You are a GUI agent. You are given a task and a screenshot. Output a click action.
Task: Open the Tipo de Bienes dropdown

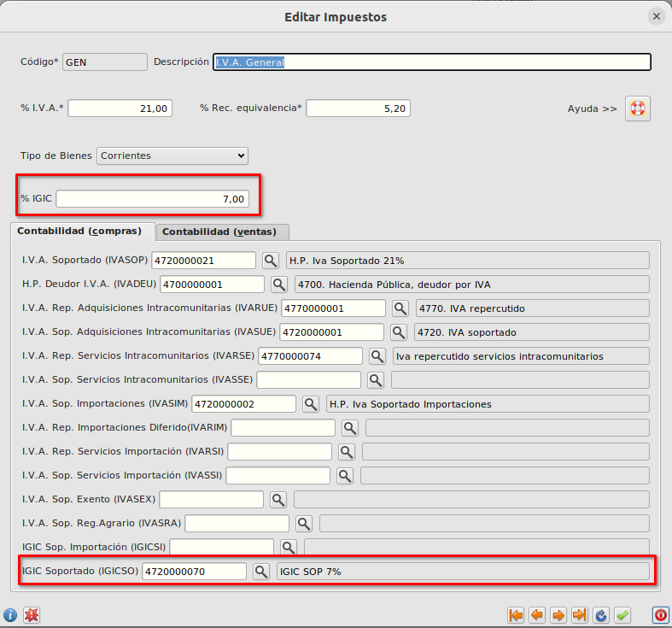172,156
